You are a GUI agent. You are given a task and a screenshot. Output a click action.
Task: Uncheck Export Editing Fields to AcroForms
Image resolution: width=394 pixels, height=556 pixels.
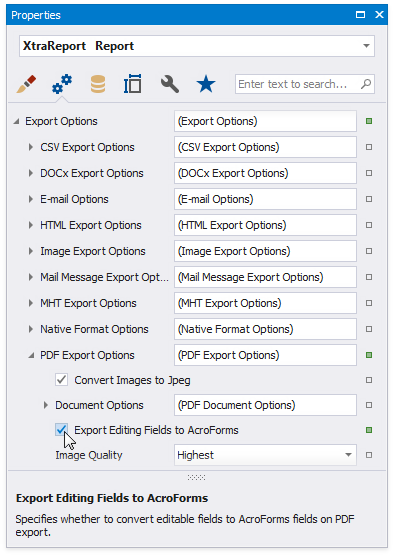[61, 430]
